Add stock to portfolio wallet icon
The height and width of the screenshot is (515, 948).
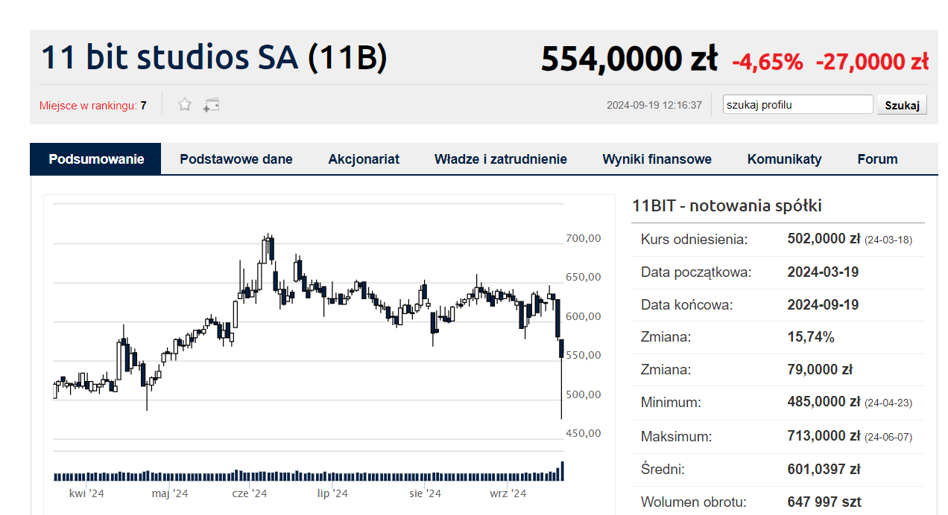(211, 105)
